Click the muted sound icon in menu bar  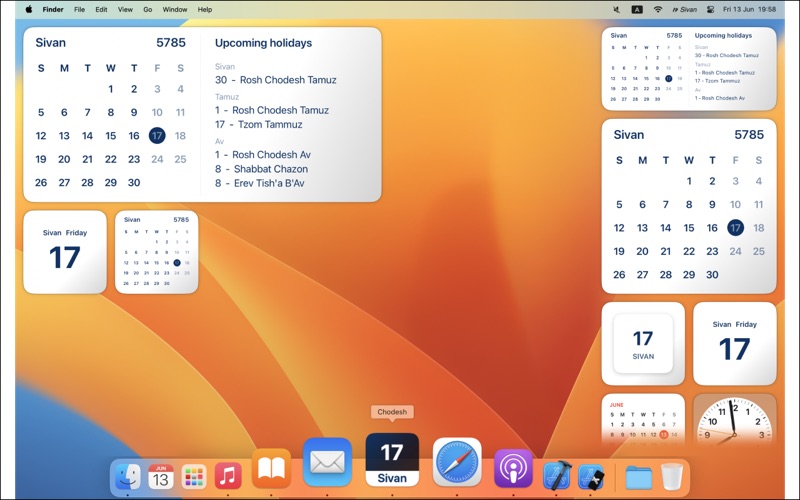[x=616, y=9]
